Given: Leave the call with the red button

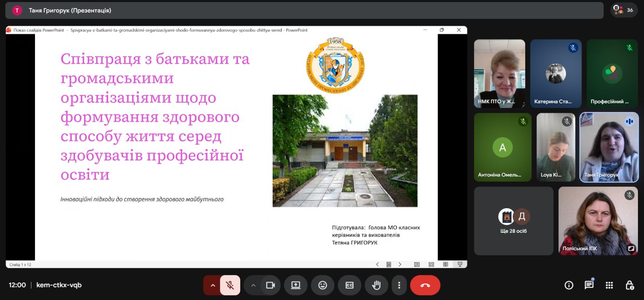Looking at the screenshot, I should (425, 285).
